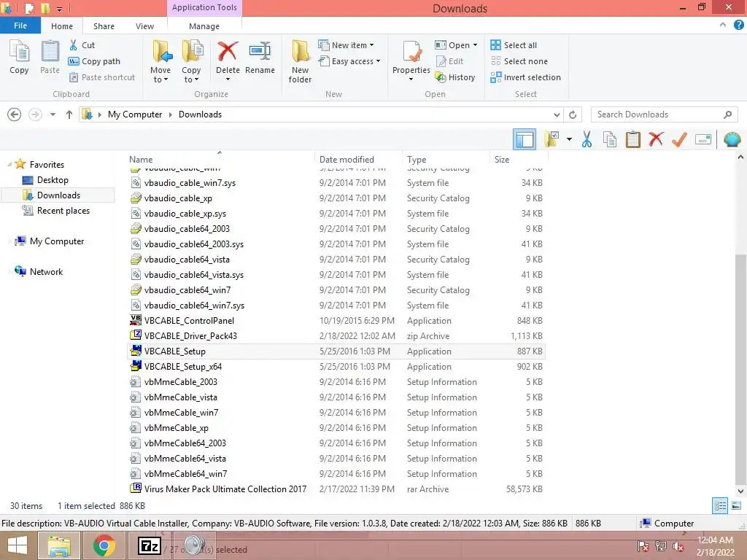Click Cut in the ribbon Clipboard group
The height and width of the screenshot is (560, 747).
(x=82, y=45)
